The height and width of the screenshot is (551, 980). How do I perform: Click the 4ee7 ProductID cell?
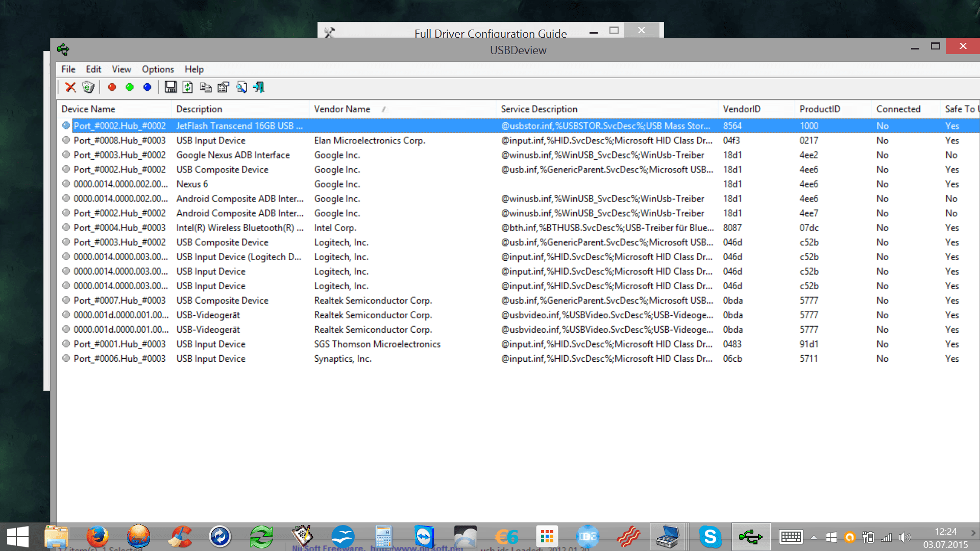pos(809,213)
